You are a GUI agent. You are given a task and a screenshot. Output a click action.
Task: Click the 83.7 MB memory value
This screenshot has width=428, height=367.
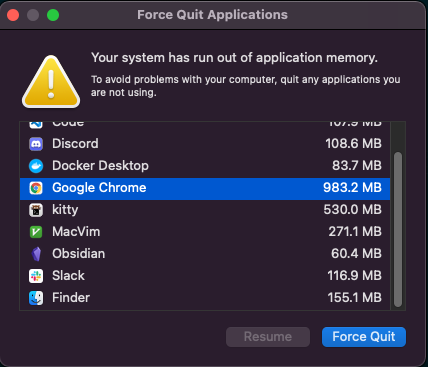pyautogui.click(x=357, y=166)
